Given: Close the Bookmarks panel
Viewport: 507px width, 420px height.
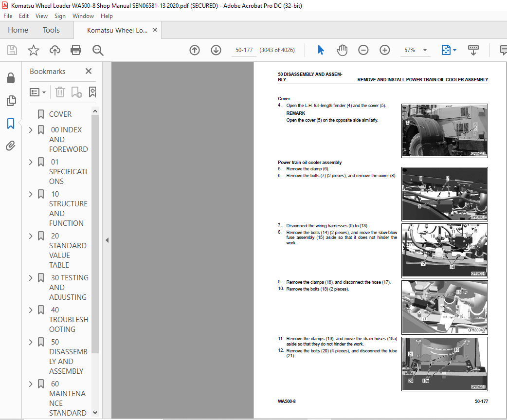Looking at the screenshot, I should [x=88, y=71].
